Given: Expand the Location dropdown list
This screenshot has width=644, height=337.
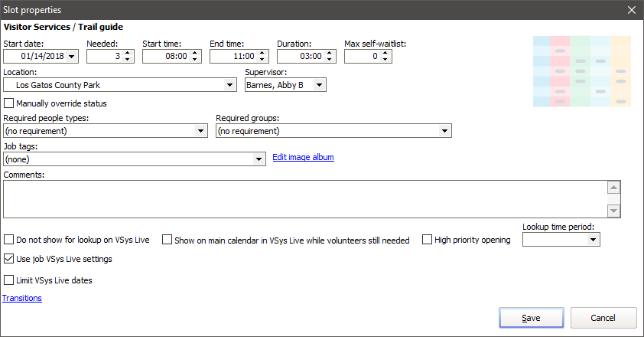Looking at the screenshot, I should tap(229, 85).
